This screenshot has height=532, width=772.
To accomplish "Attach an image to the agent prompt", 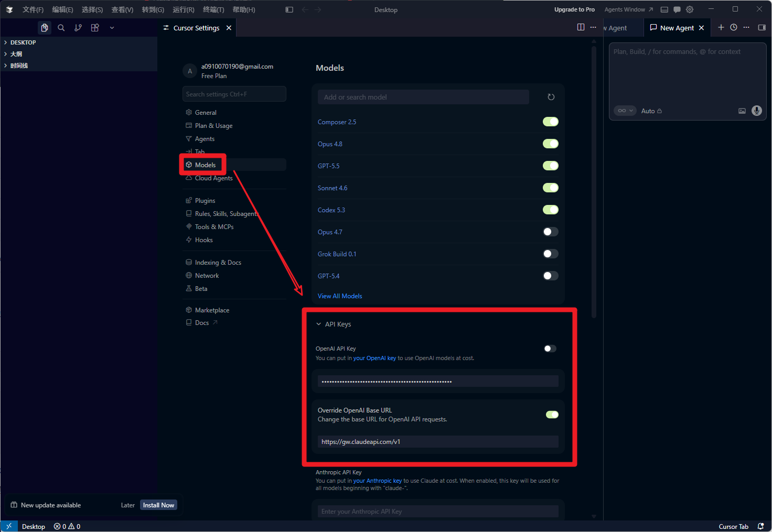I will 742,111.
